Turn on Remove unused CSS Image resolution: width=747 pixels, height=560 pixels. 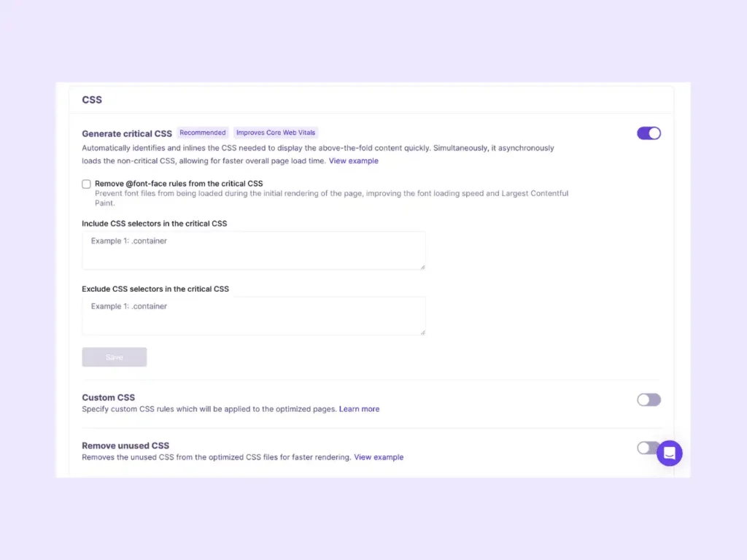tap(646, 448)
